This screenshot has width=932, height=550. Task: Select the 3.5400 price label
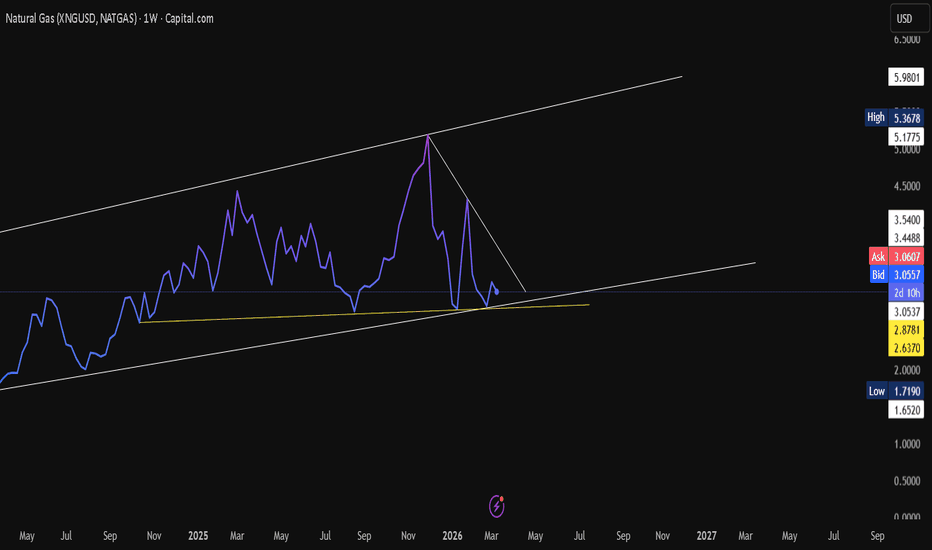click(x=906, y=220)
